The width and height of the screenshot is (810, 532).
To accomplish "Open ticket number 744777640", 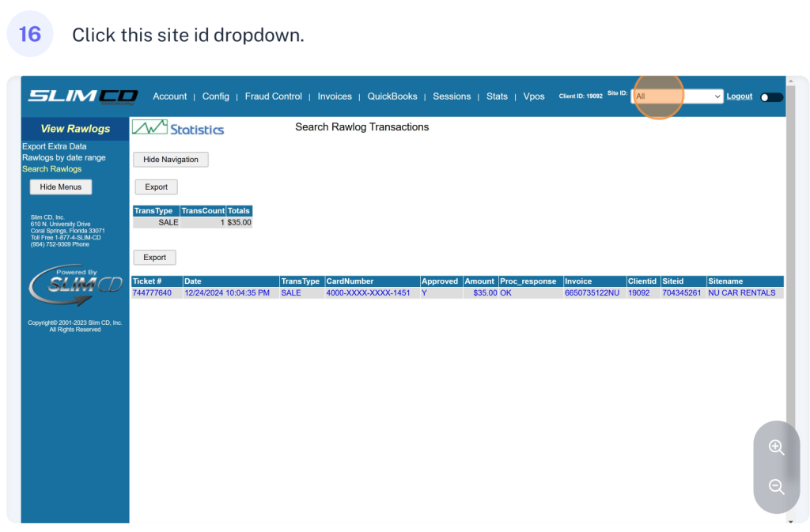I will pos(152,292).
